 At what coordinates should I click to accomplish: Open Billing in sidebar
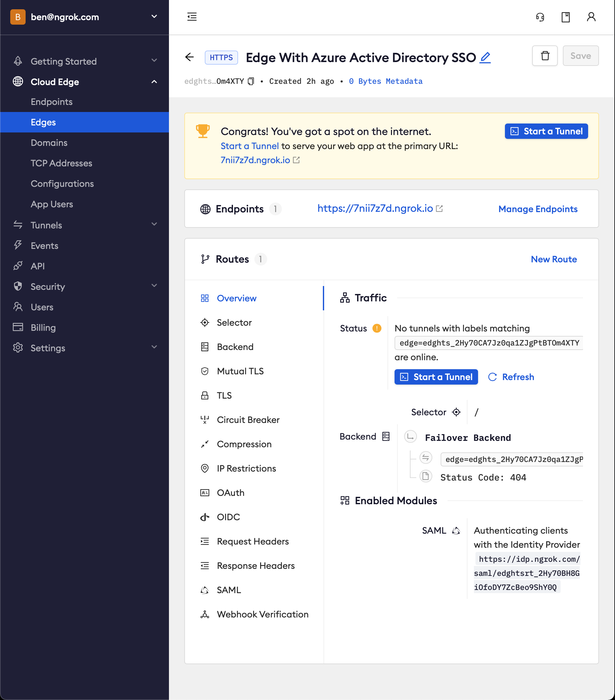click(x=84, y=328)
